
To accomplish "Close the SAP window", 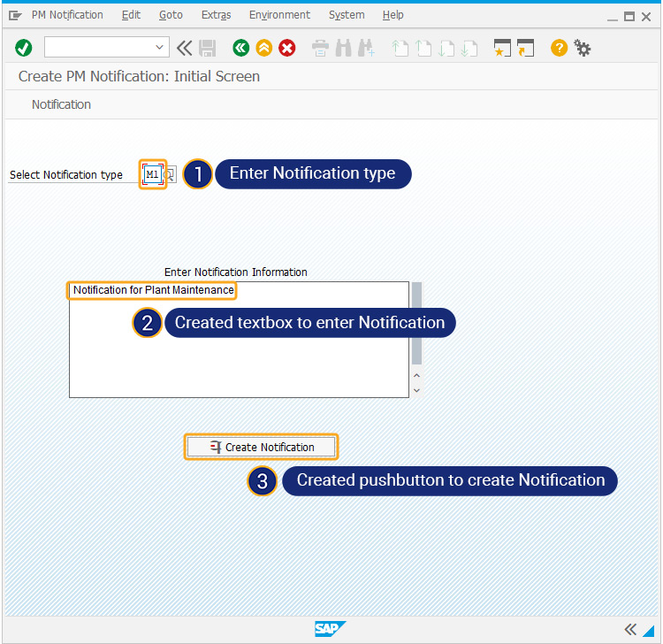I will coord(646,17).
